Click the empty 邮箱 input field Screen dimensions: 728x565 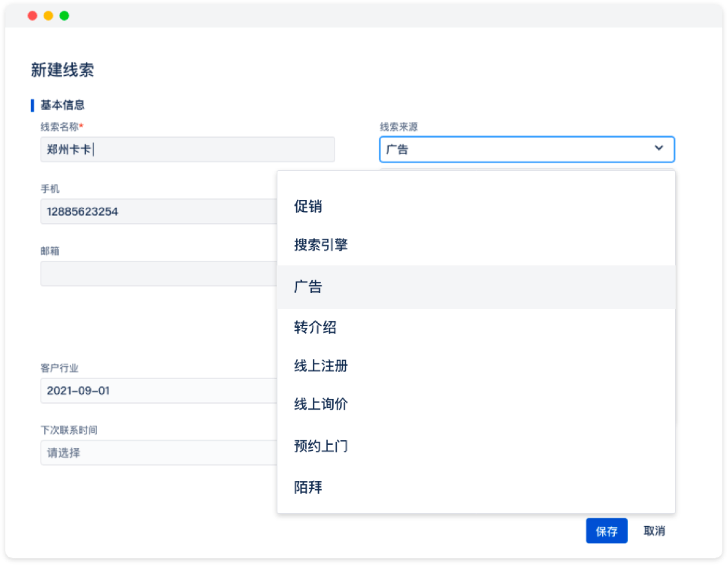click(159, 274)
